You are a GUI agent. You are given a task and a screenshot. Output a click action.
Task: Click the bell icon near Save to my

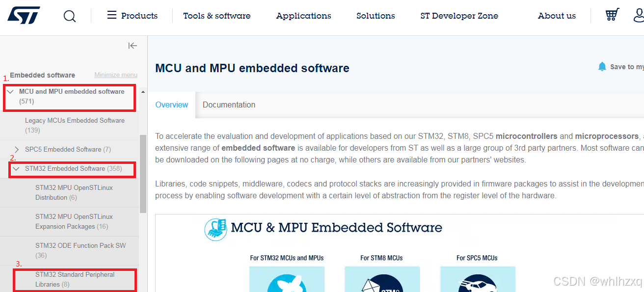[x=602, y=66]
